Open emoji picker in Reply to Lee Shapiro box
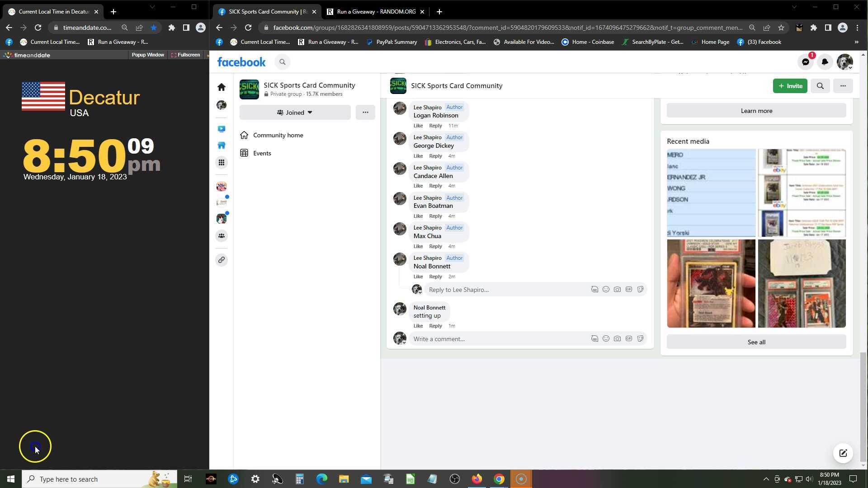This screenshot has height=488, width=868. tap(606, 289)
